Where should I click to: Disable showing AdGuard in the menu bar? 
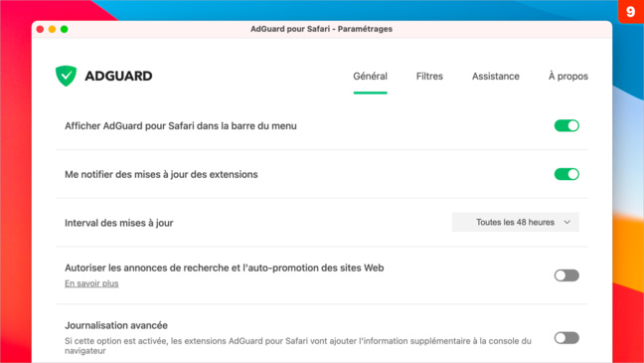(x=566, y=125)
